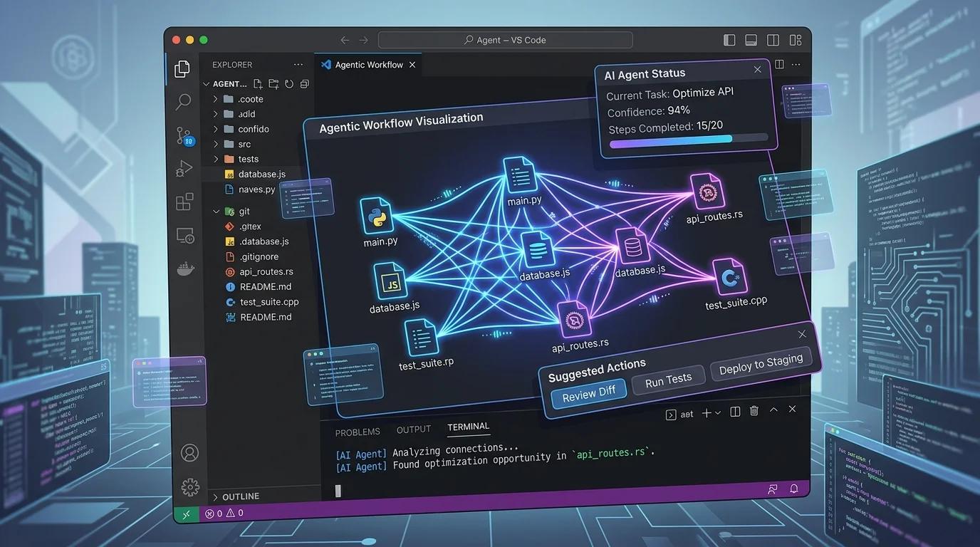
Task: Select the test_suite.cpp graph node
Action: [729, 278]
